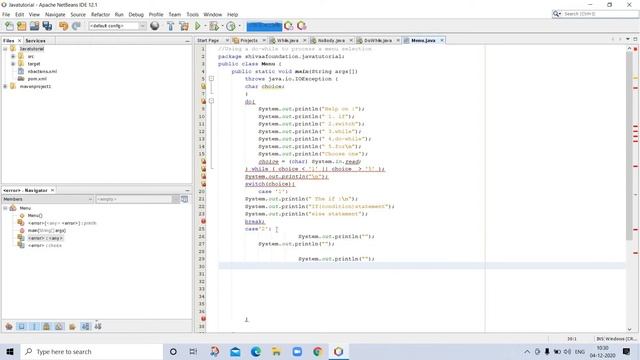Select pom.xml in Files tree
Screen dimensions: 640x360
coord(37,79)
